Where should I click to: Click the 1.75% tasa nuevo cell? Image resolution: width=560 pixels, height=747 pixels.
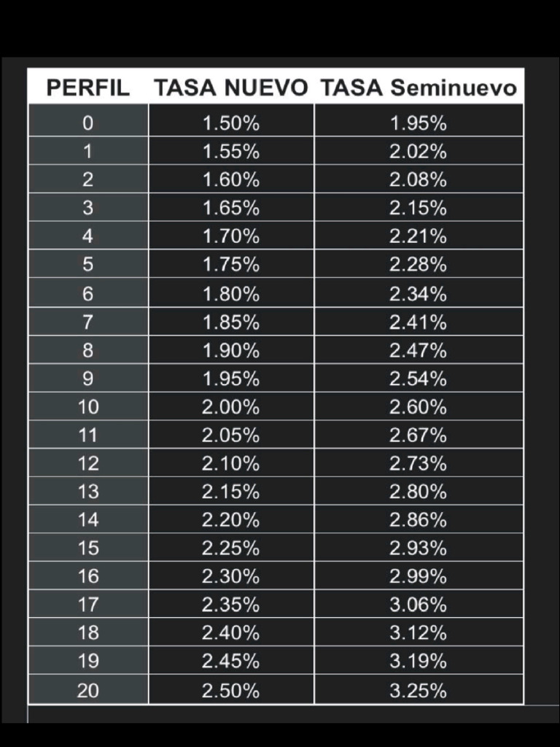(231, 265)
